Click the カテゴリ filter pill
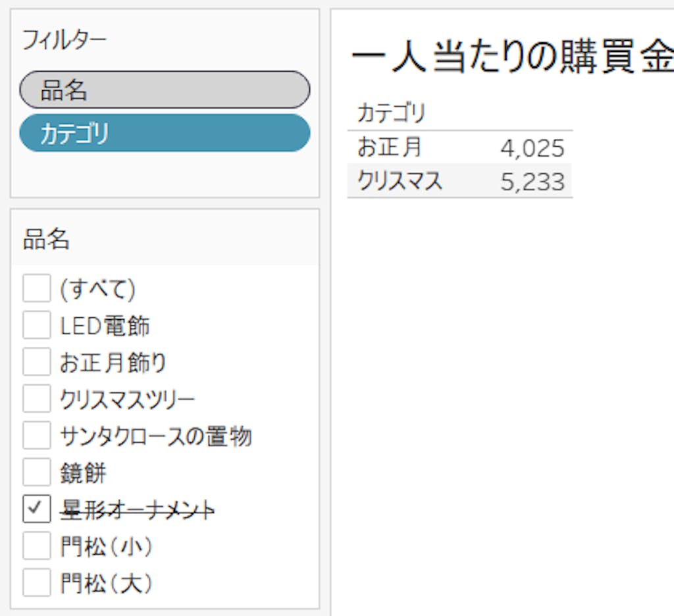 (165, 134)
